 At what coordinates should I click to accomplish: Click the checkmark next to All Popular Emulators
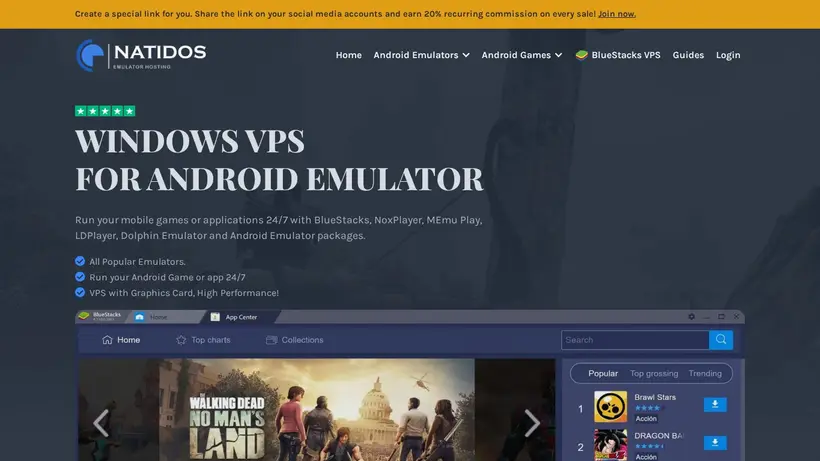[80, 261]
